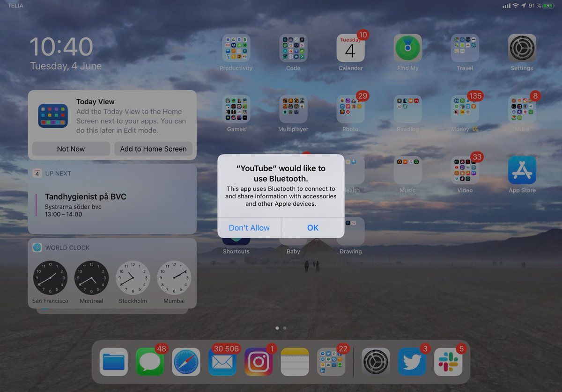Tap the 10:40 clock display
Screen dimensions: 562x392
[x=61, y=47]
